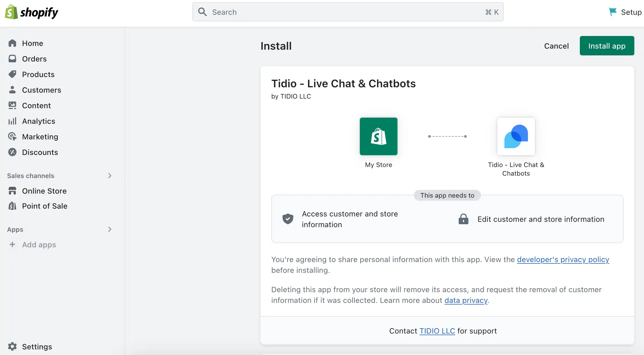Select Online Store sales channel
This screenshot has width=644, height=355.
tap(44, 191)
